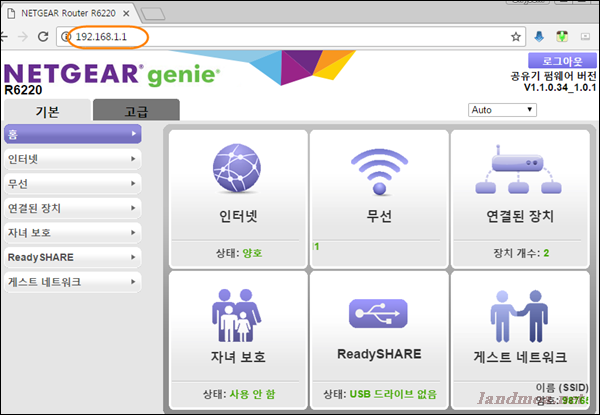Screen dimensions: 600x415
Task: Click the 연결된 장치 tile label
Action: point(520,216)
